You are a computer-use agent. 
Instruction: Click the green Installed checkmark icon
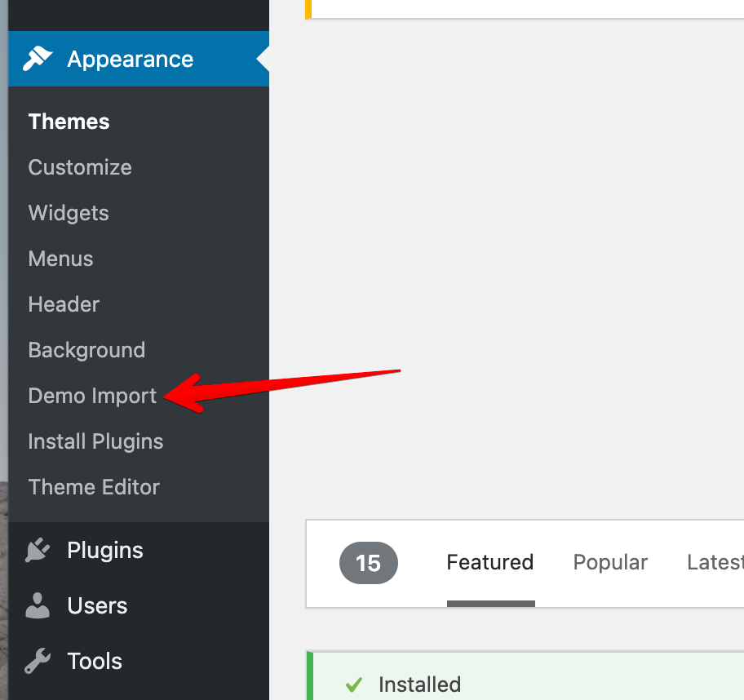(353, 684)
